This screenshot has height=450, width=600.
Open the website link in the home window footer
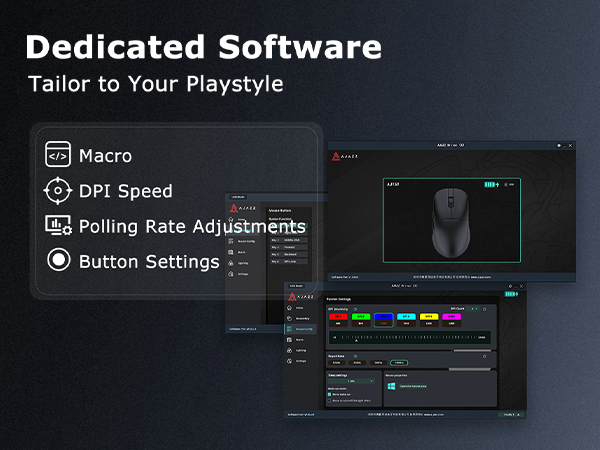tap(481, 277)
